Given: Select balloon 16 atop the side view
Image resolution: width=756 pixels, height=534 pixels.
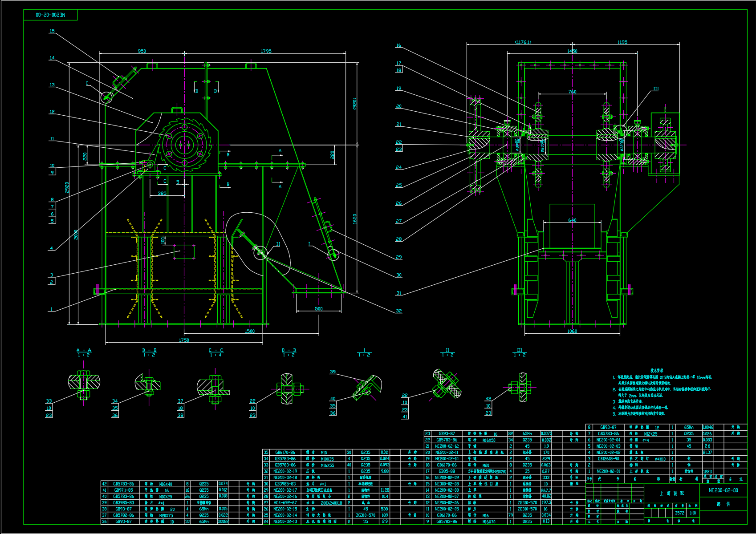Looking at the screenshot, I should [x=398, y=44].
